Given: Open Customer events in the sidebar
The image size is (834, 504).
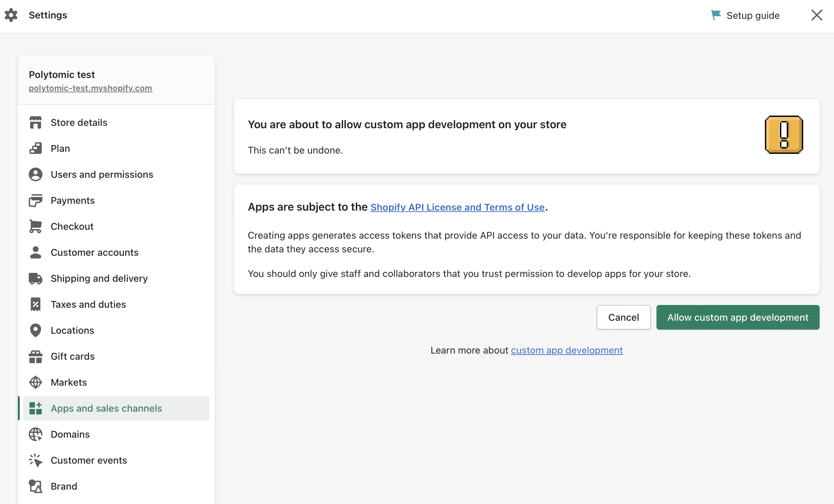Looking at the screenshot, I should [89, 460].
